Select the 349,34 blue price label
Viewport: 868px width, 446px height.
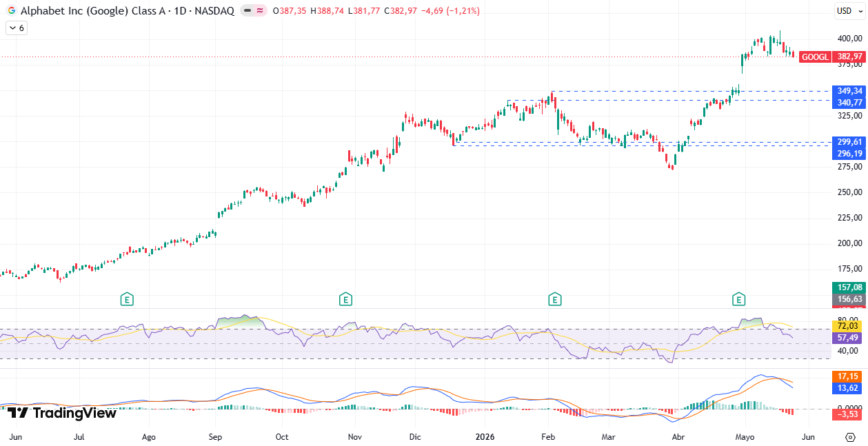[849, 91]
